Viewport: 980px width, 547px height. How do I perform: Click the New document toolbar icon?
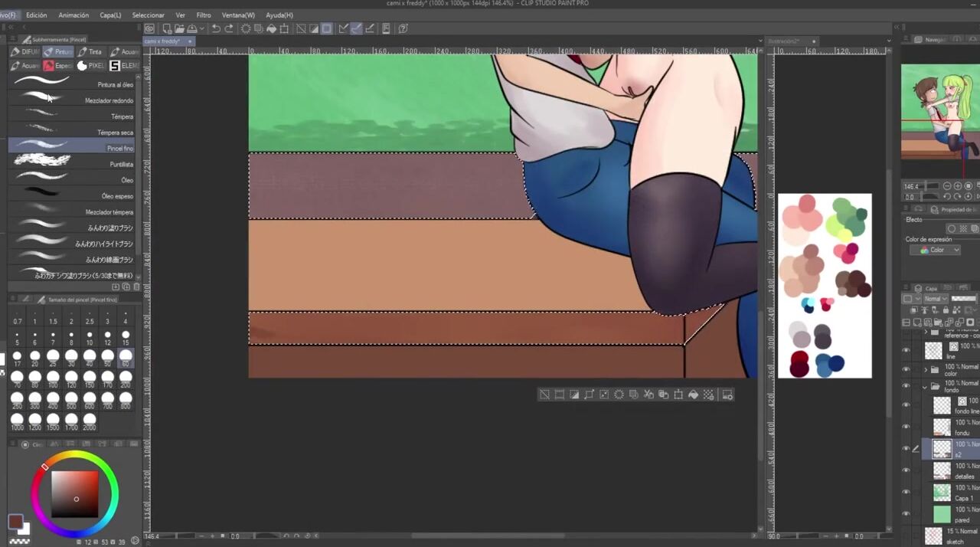pyautogui.click(x=167, y=29)
